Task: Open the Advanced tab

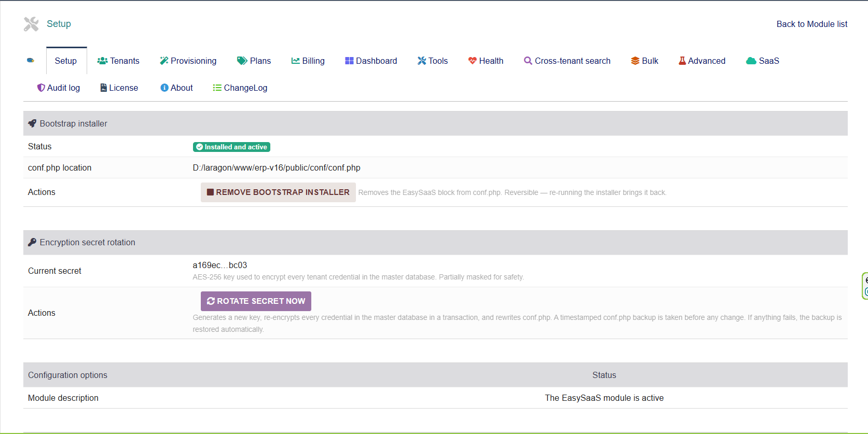Action: click(x=702, y=61)
